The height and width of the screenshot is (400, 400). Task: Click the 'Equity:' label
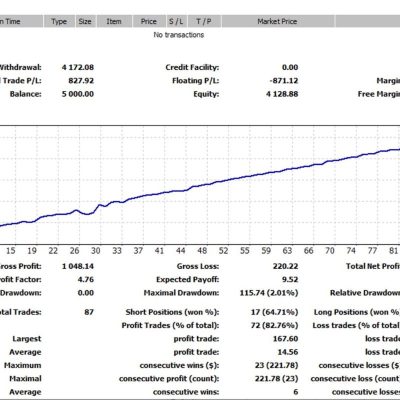[x=206, y=94]
